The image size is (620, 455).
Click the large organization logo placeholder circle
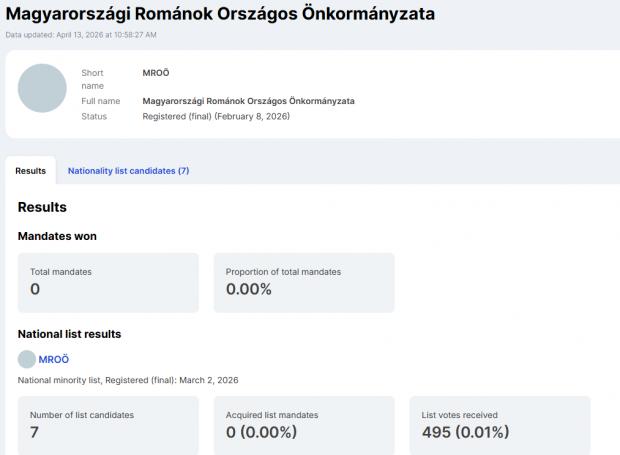tap(43, 88)
